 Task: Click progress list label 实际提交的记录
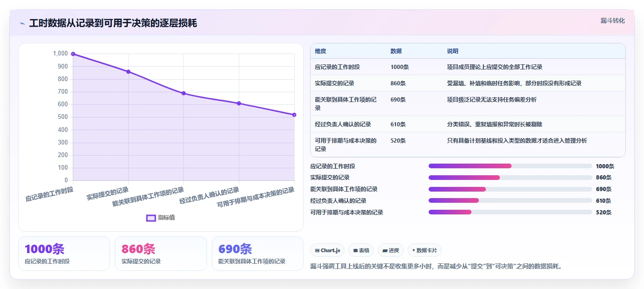tap(330, 178)
